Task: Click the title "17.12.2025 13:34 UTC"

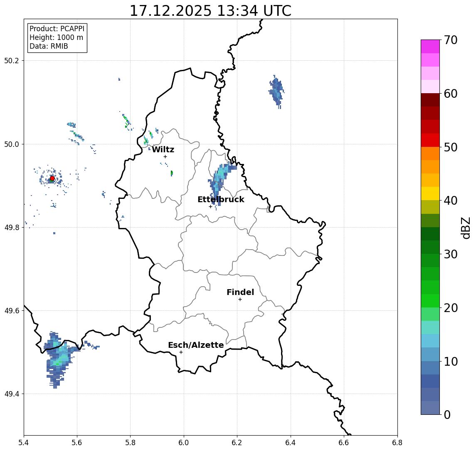Action: click(x=210, y=11)
